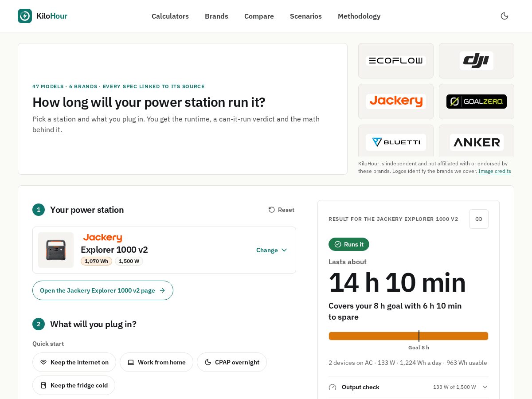Screen dimensions: 532x399
Task: Choose Work from home preset
Action: tap(156, 362)
